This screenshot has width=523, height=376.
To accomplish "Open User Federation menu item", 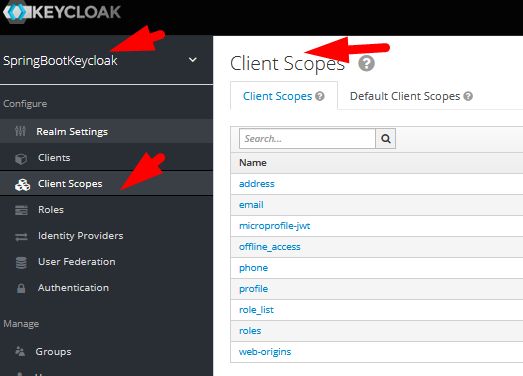I will point(77,262).
